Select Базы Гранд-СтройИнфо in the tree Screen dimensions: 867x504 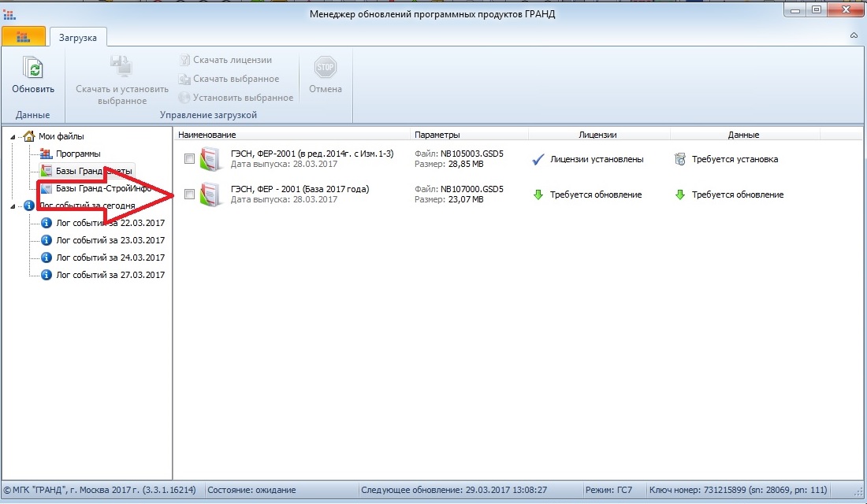pos(103,188)
